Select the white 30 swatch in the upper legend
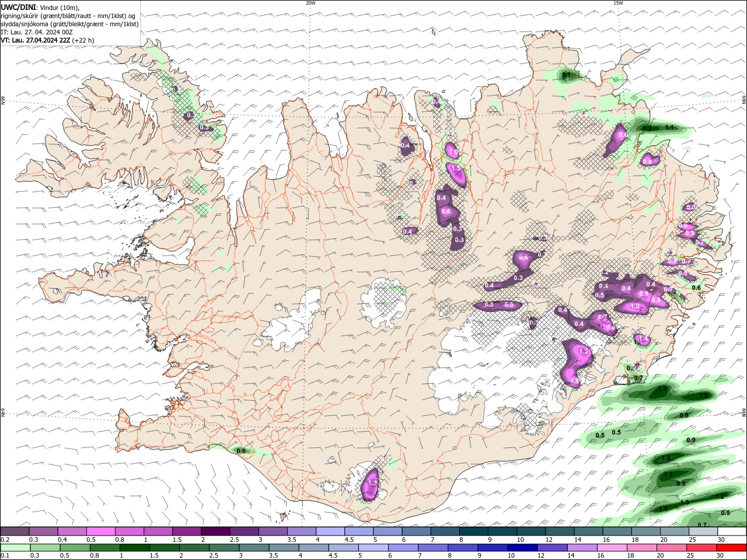Screen dimensions: 747x560 (x=732, y=531)
